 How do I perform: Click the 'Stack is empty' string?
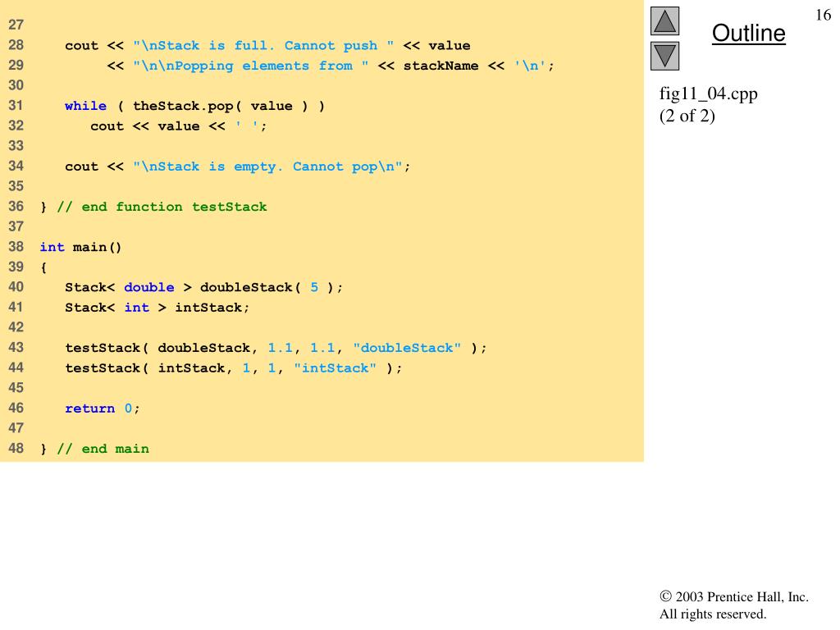coord(268,167)
